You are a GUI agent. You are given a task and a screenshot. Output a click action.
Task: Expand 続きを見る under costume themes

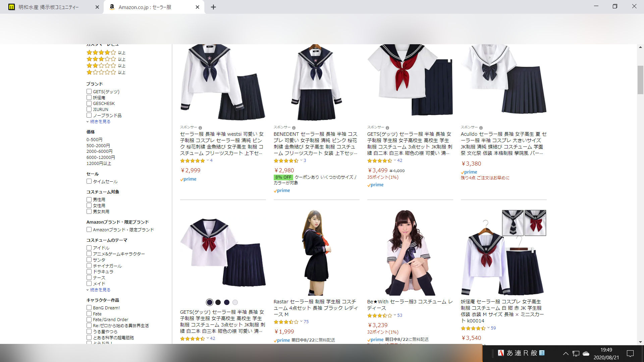click(100, 290)
